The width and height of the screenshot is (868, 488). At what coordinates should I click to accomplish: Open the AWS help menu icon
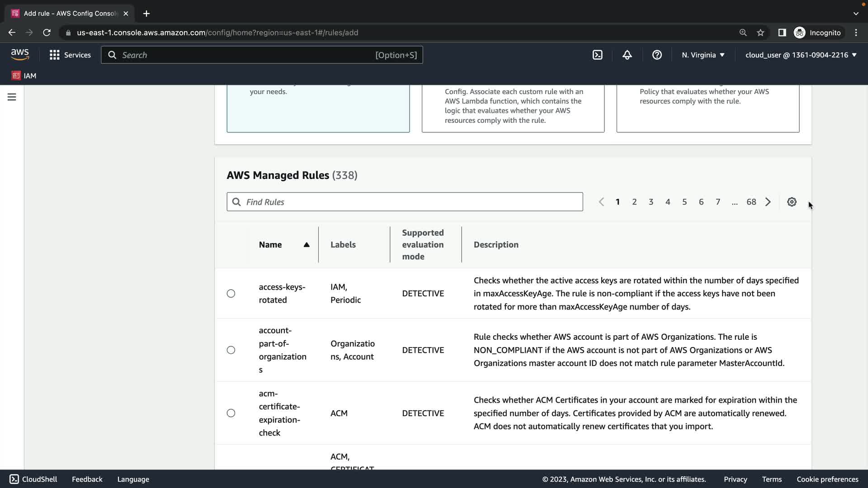click(x=657, y=55)
